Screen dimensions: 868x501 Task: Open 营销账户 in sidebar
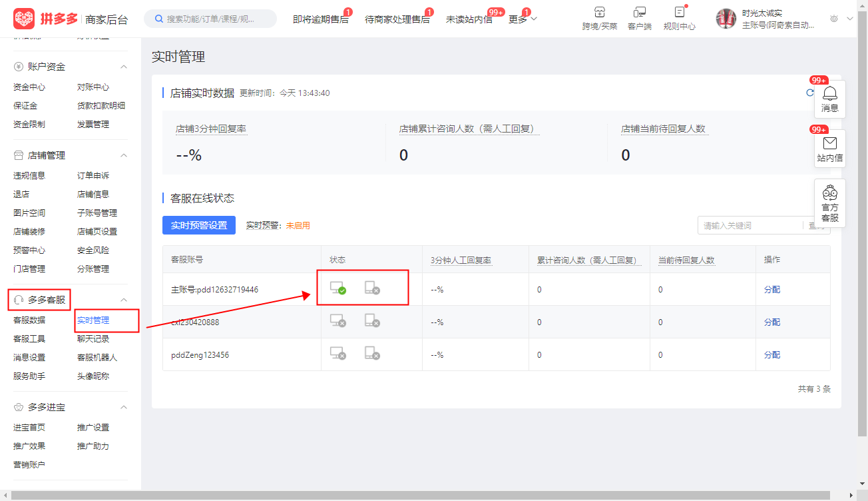coord(29,465)
